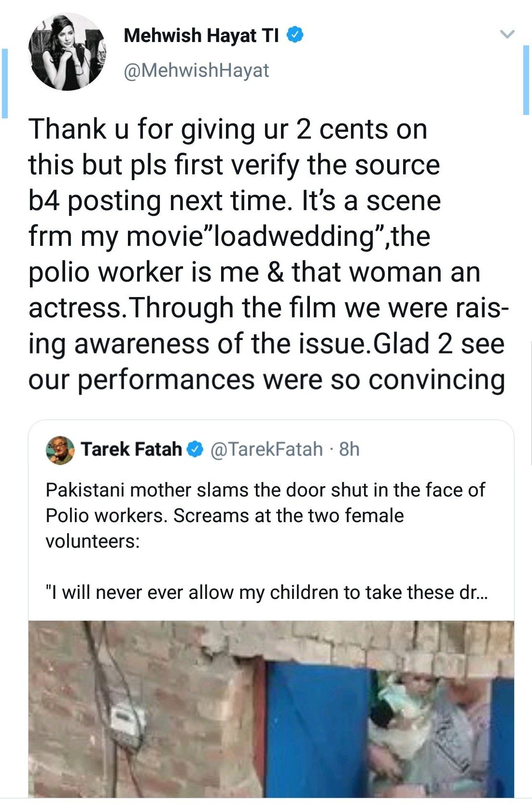This screenshot has width=532, height=809.
Task: Go to the @TarekFatah handle
Action: pyautogui.click(x=266, y=449)
